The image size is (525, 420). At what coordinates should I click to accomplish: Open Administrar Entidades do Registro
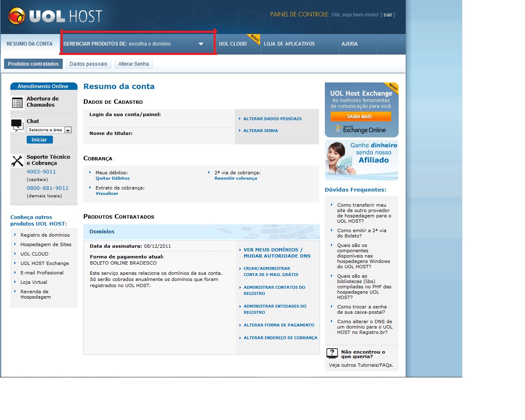pos(275,309)
